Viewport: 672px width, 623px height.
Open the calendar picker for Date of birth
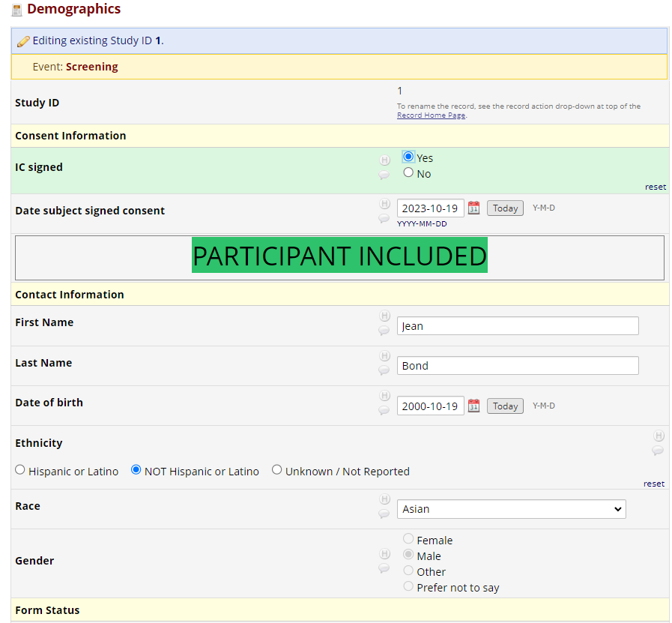point(473,406)
